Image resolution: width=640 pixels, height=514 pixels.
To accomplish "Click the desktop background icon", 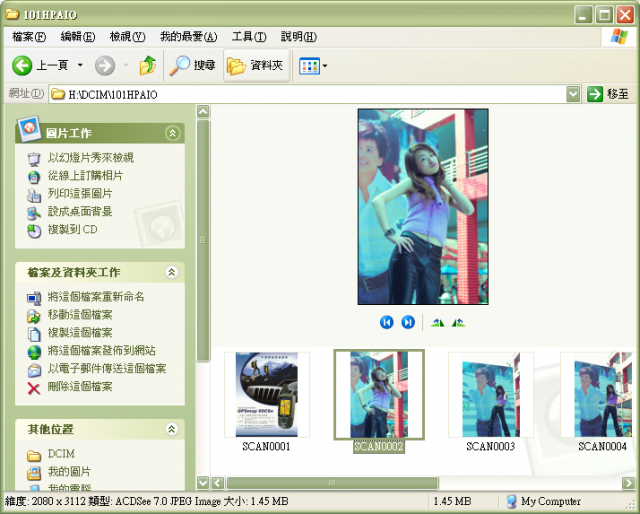I will coord(34,213).
